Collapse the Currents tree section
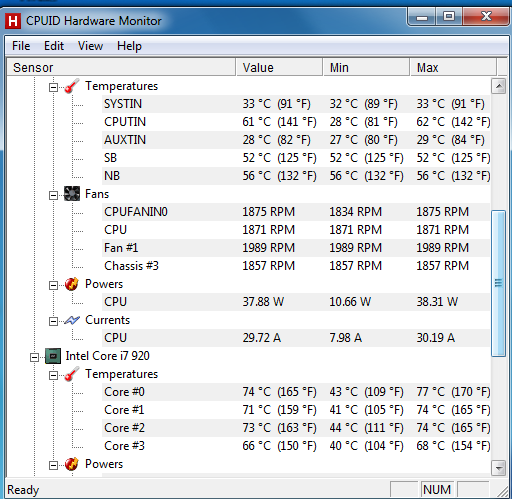This screenshot has width=512, height=499. (x=53, y=321)
